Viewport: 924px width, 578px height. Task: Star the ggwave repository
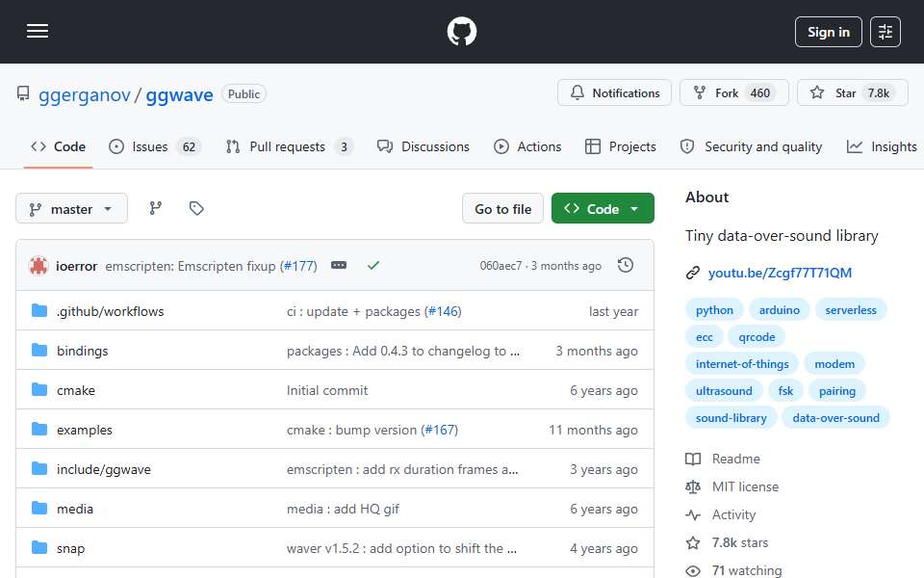tap(852, 92)
